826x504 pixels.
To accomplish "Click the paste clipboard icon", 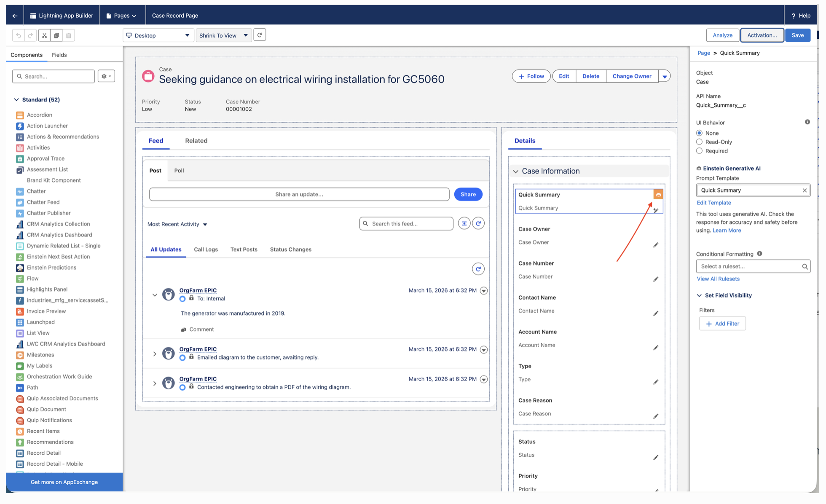I will (69, 35).
